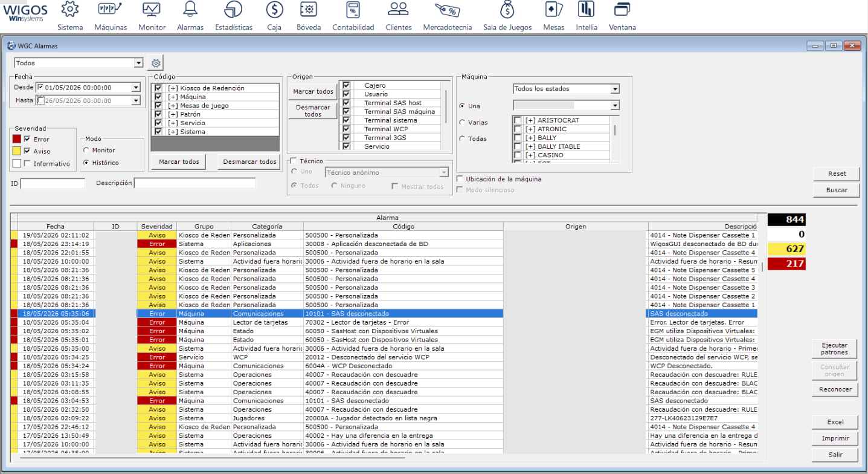Expand the Mesas de juego code group
Viewport: 868px width, 474px height.
pos(173,106)
